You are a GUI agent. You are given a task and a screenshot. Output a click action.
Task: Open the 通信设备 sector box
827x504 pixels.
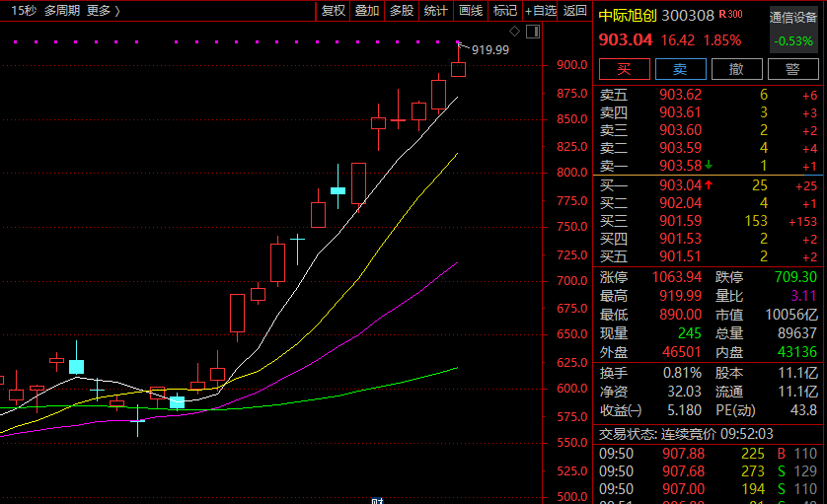coord(793,30)
